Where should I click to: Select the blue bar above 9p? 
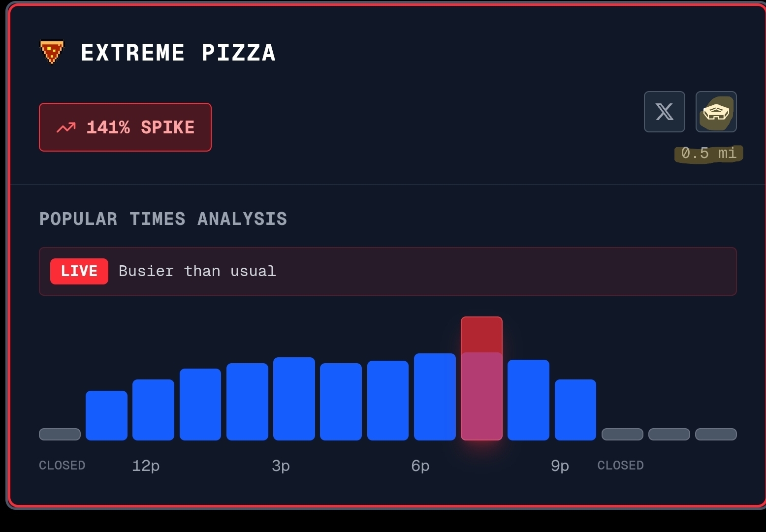575,409
